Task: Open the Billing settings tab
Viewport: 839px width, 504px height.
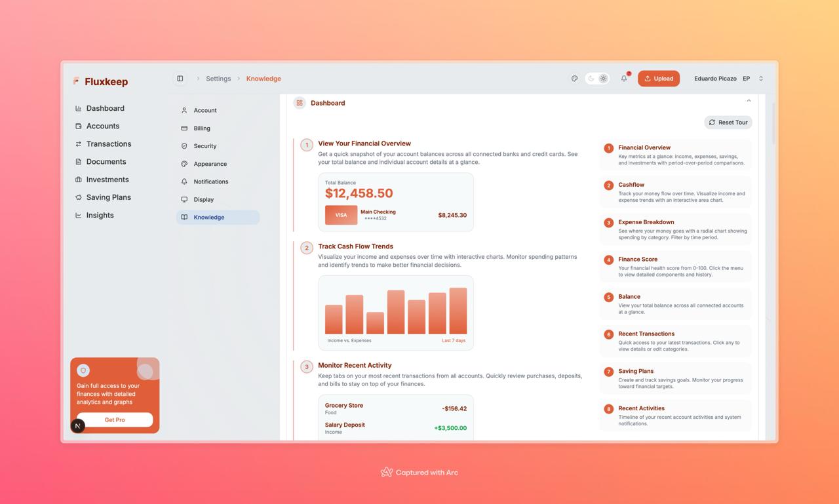Action: tap(202, 128)
